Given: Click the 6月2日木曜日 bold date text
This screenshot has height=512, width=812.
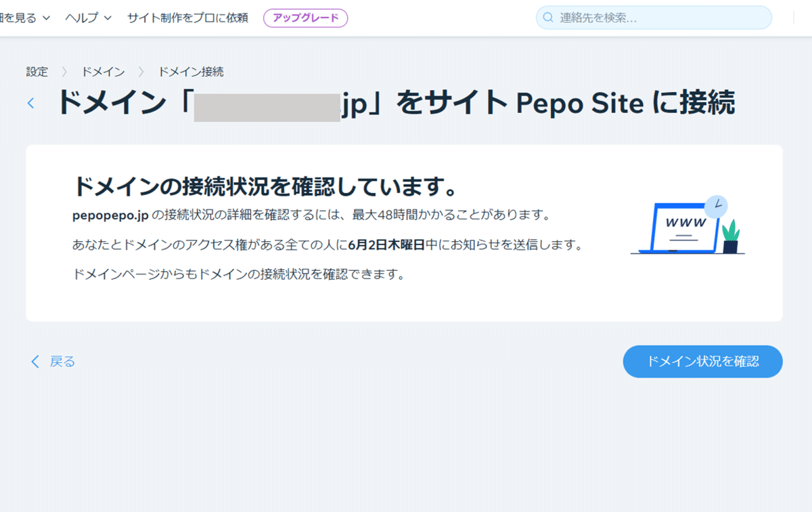Looking at the screenshot, I should click(x=386, y=245).
